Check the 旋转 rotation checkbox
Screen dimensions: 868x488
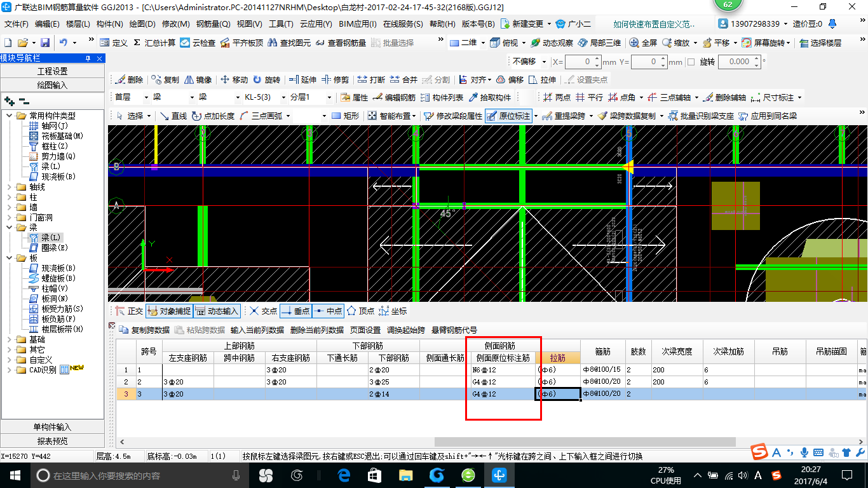pos(691,62)
